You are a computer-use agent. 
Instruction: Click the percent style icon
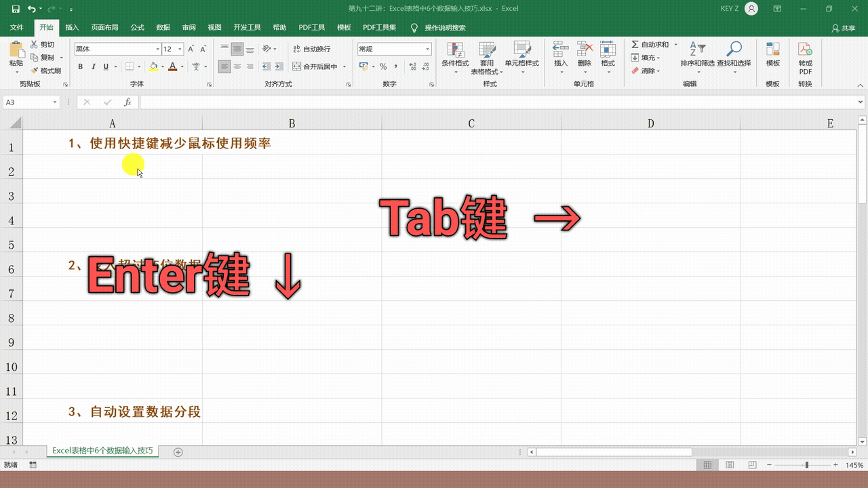coord(383,66)
